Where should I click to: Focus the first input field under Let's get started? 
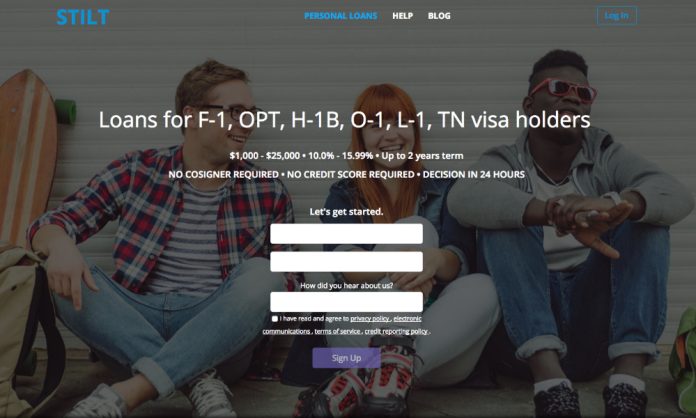point(346,234)
